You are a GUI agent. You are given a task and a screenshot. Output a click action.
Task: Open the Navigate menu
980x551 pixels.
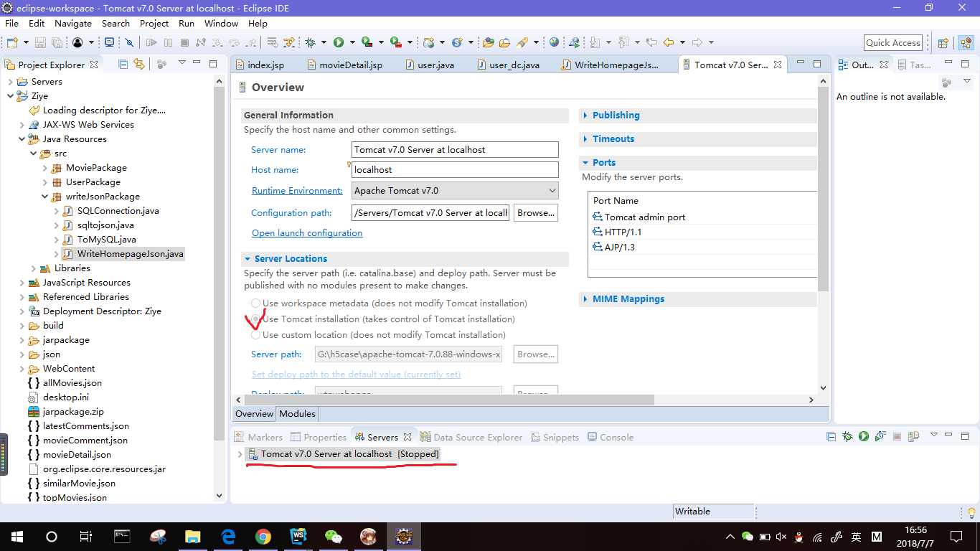72,23
